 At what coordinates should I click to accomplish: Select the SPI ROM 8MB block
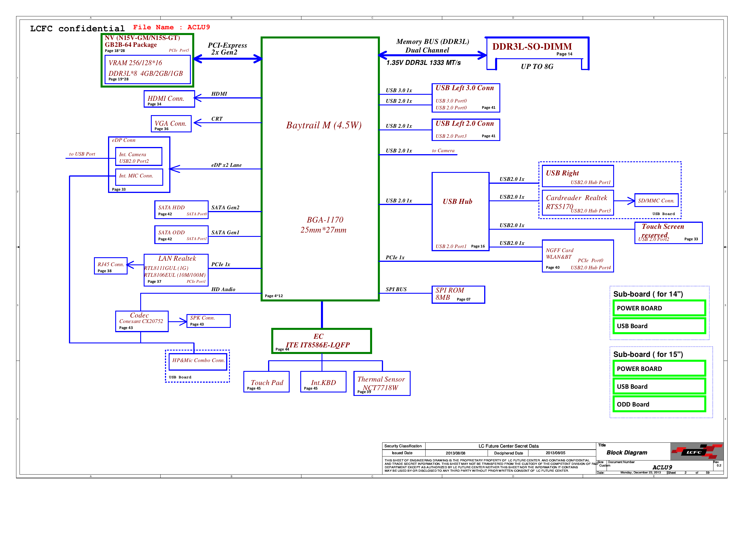tap(458, 295)
